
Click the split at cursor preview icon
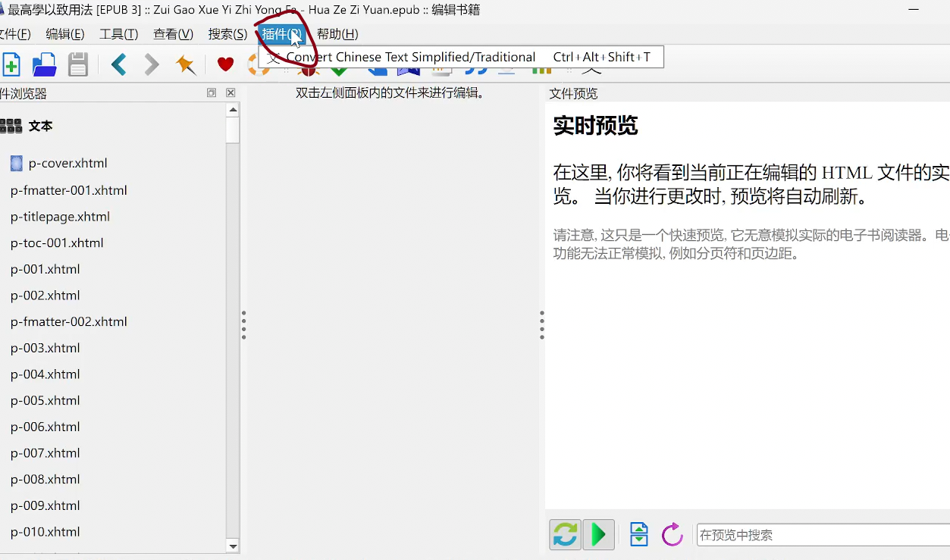click(x=639, y=534)
